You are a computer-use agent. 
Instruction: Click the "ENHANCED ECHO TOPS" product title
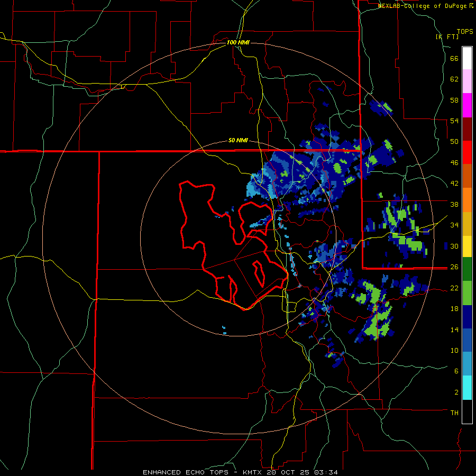point(186,472)
